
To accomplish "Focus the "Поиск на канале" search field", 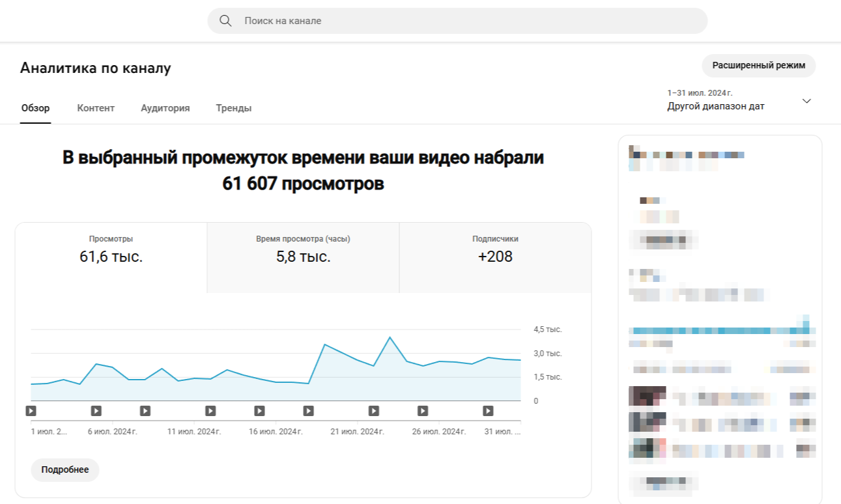I will point(457,21).
